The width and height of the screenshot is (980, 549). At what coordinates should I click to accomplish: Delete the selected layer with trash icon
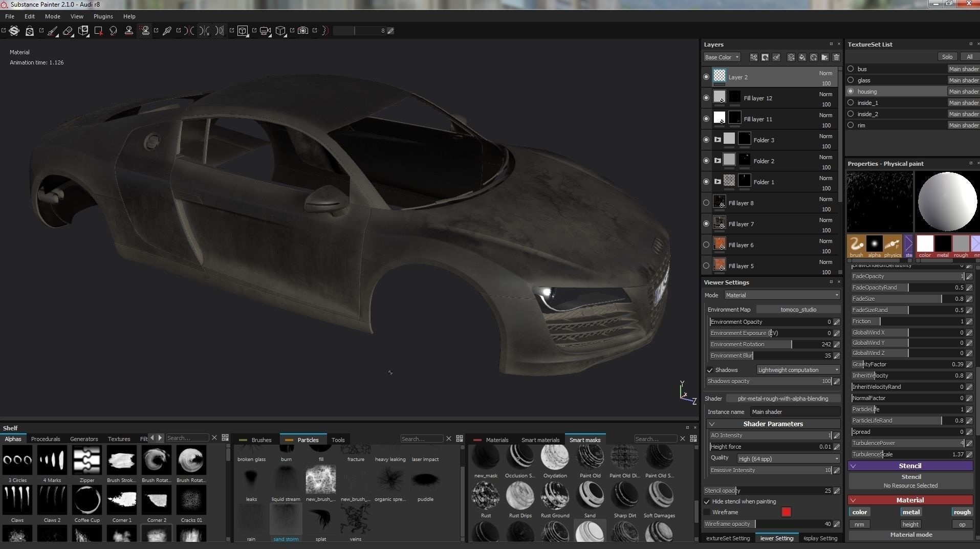pyautogui.click(x=836, y=57)
